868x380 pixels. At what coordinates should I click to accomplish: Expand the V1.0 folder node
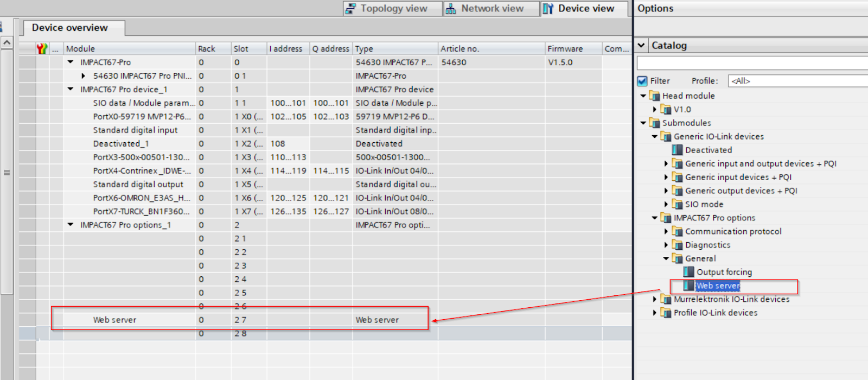pyautogui.click(x=655, y=110)
